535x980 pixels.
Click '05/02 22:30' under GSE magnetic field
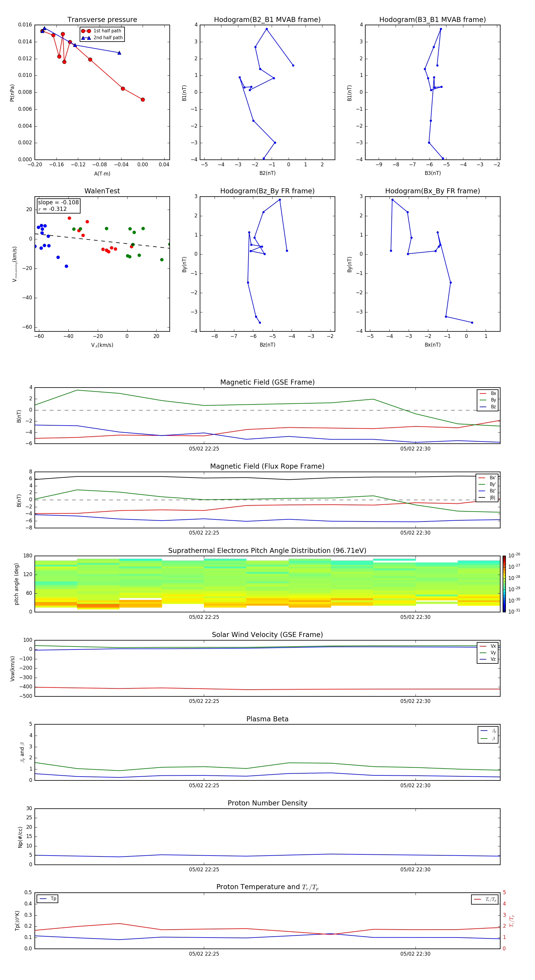416,449
